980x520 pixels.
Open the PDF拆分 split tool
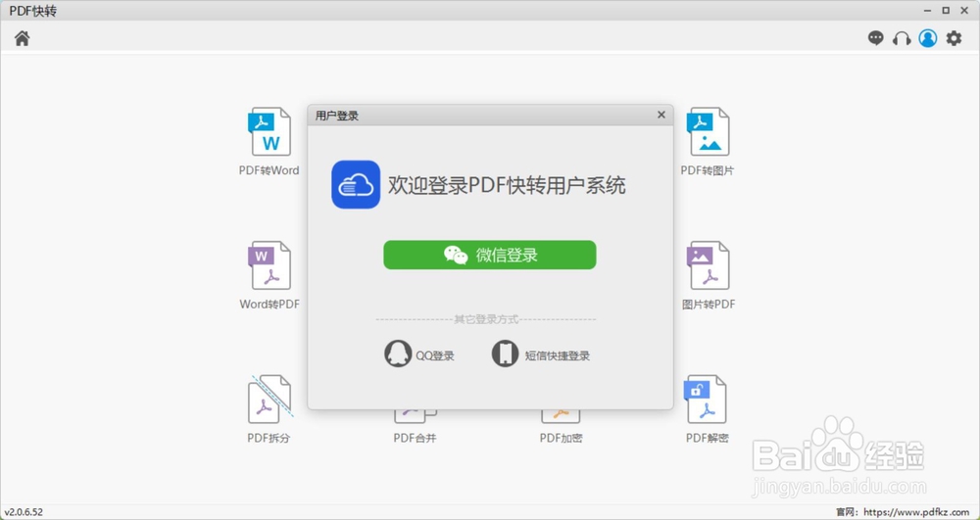click(269, 409)
